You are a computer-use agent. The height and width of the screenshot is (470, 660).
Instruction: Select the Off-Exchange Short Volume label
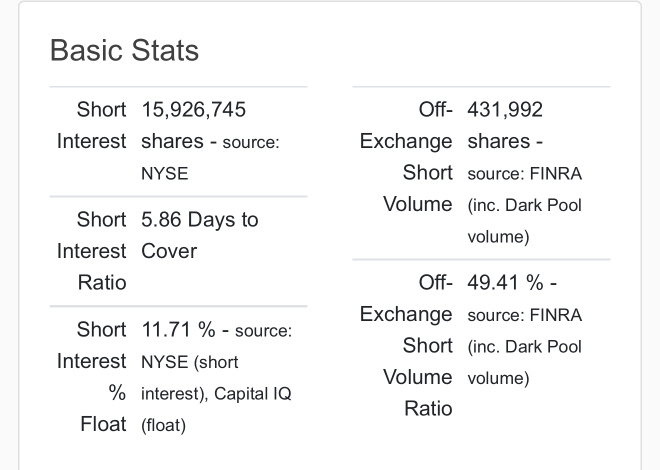[x=406, y=157]
